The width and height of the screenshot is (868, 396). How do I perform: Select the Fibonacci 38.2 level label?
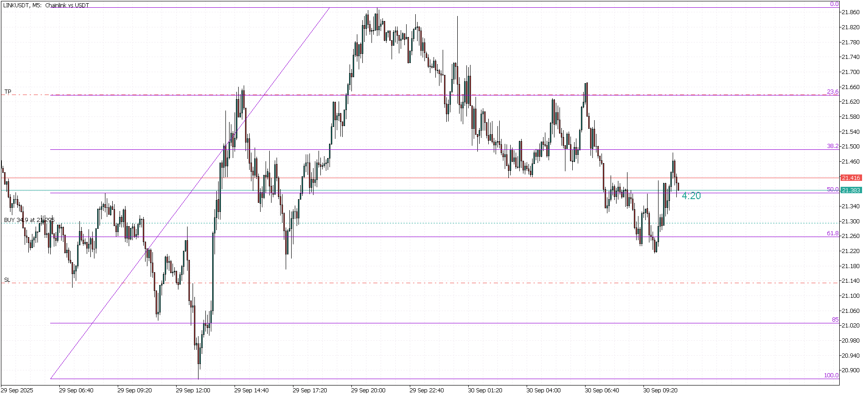(x=832, y=146)
